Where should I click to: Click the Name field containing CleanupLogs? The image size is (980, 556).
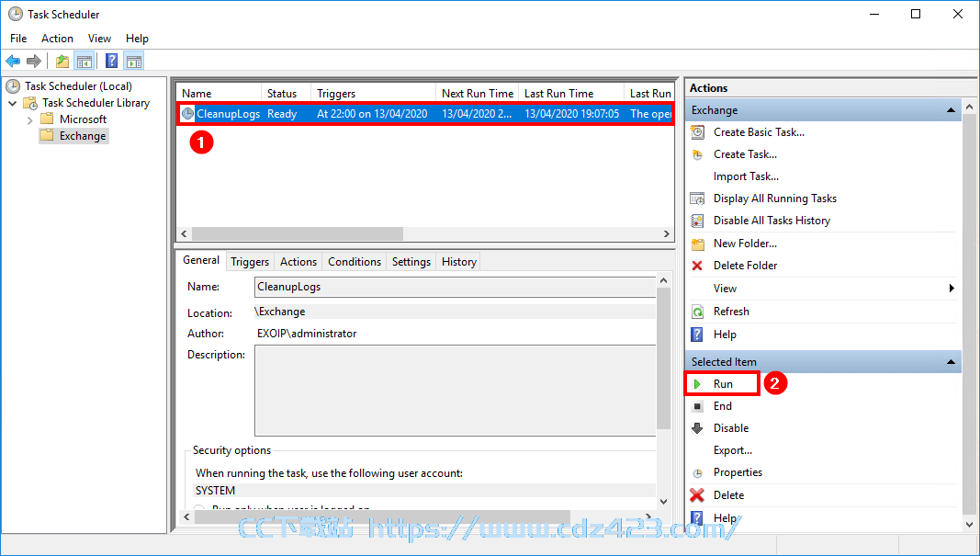[x=455, y=287]
